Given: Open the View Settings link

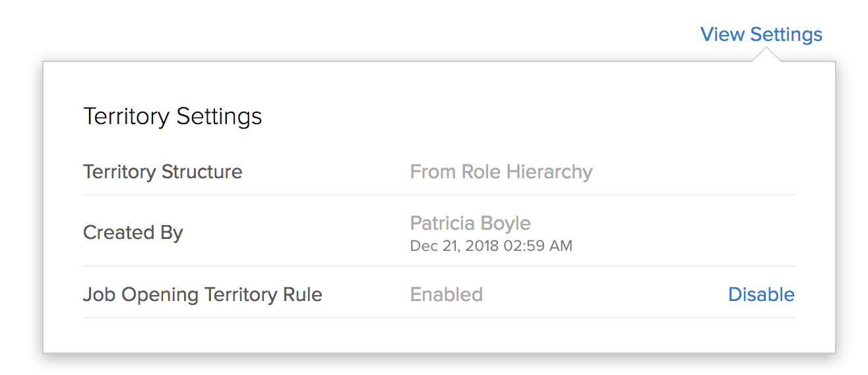Looking at the screenshot, I should 761,34.
